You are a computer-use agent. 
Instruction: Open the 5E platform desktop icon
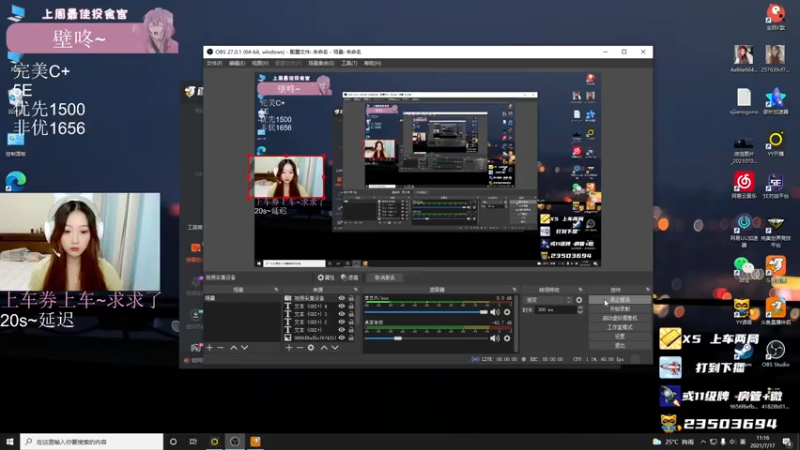776,185
